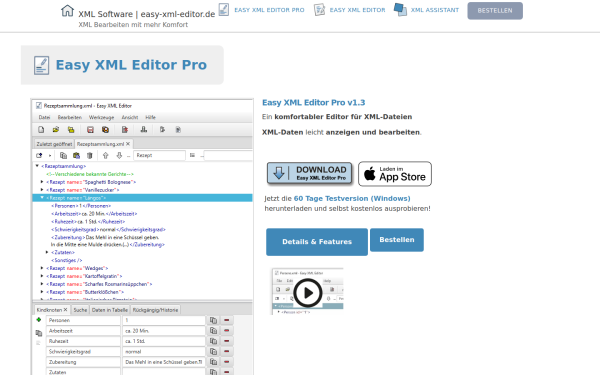Click the last grey document toolbar icon

tap(178, 130)
